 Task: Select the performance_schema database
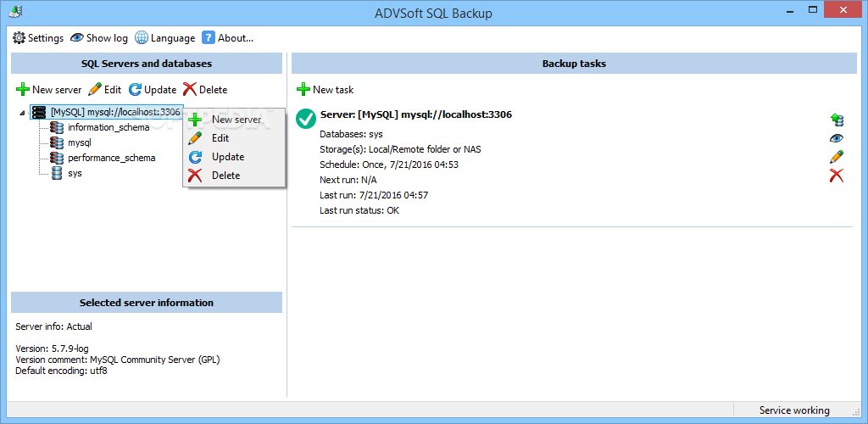[111, 158]
